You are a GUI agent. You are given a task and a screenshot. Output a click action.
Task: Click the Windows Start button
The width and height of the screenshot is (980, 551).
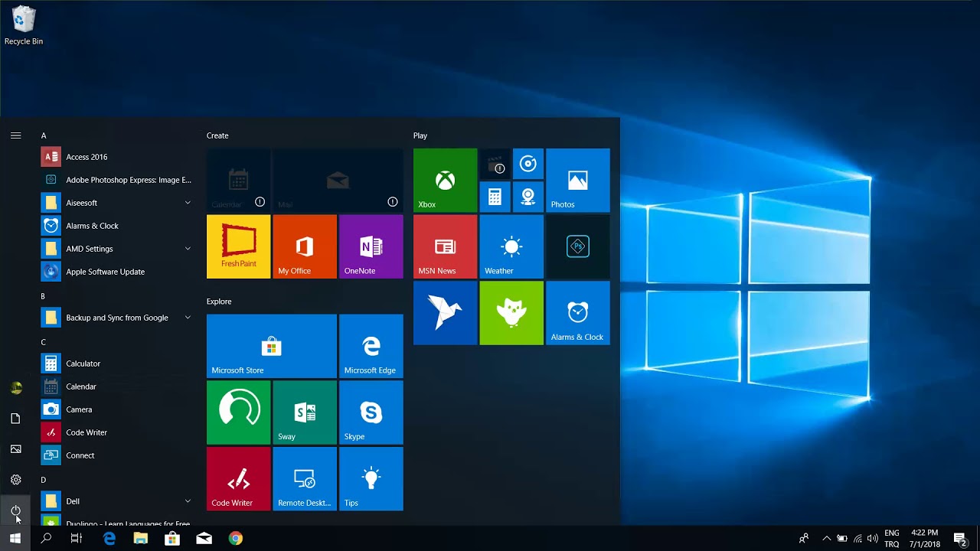[x=15, y=539]
